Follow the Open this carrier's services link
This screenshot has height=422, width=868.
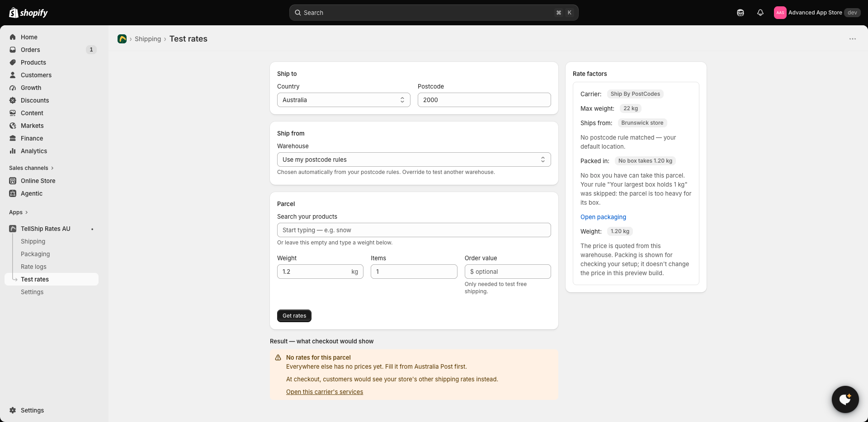click(325, 392)
